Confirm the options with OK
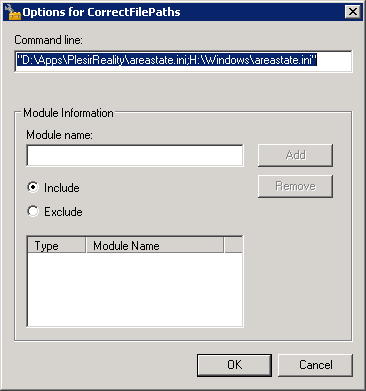Screen dimensions: 366x391 click(x=234, y=365)
